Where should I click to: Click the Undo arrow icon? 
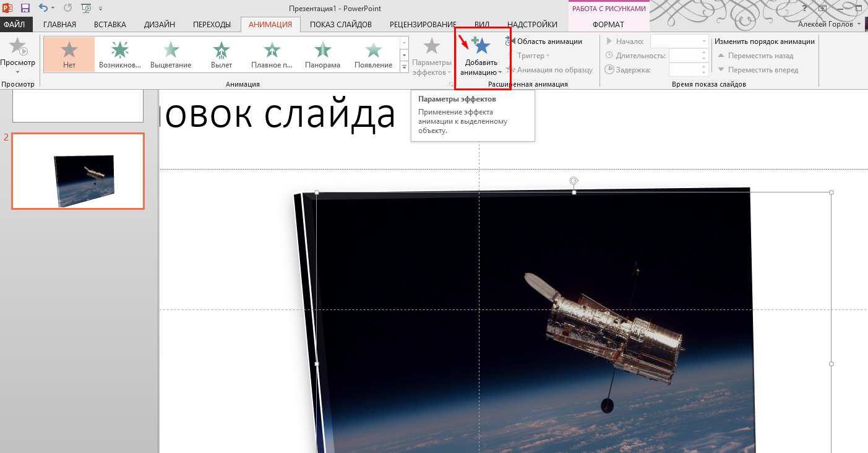coord(43,8)
